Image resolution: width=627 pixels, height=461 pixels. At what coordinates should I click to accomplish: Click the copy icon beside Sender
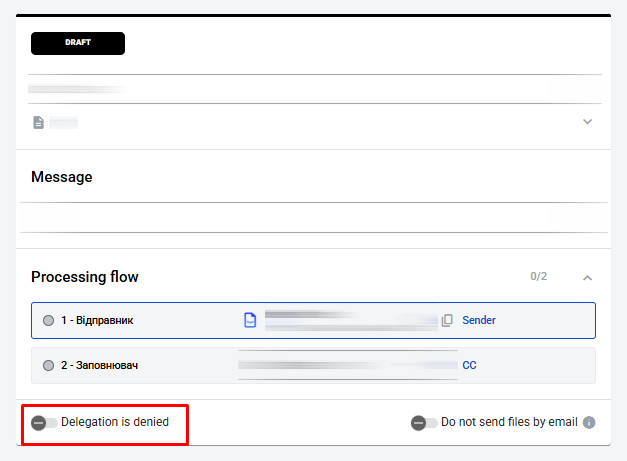click(x=447, y=320)
